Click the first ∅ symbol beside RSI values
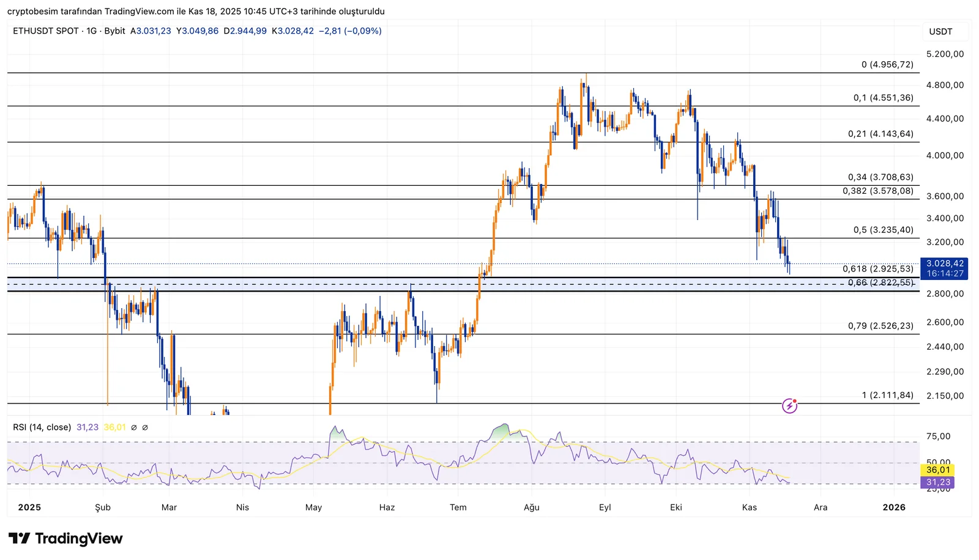 coord(134,427)
